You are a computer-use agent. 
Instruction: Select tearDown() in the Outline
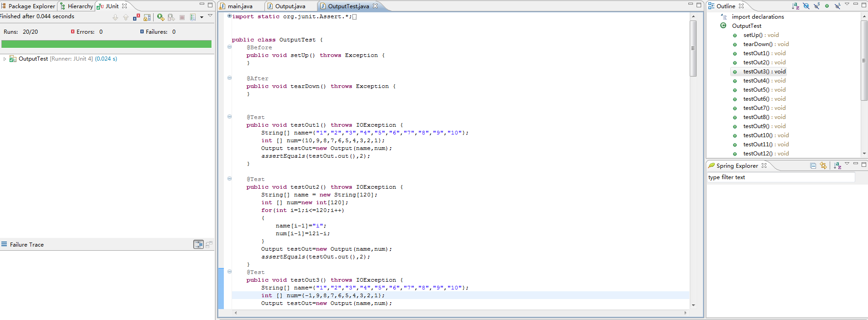coord(766,44)
